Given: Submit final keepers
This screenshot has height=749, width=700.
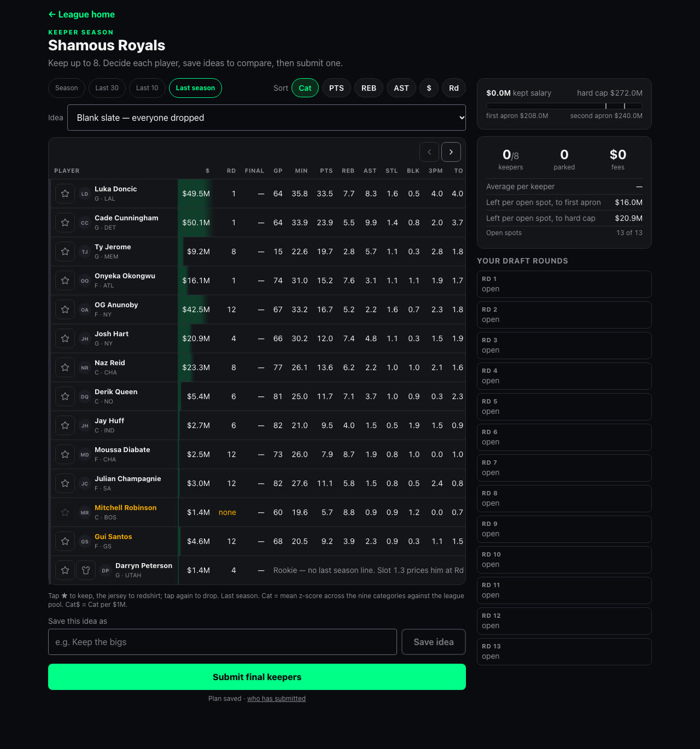Looking at the screenshot, I should pos(257,677).
